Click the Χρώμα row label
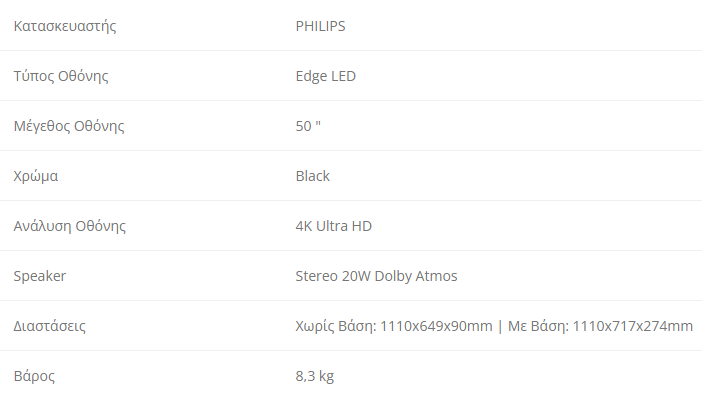The image size is (702, 410). pyautogui.click(x=35, y=176)
